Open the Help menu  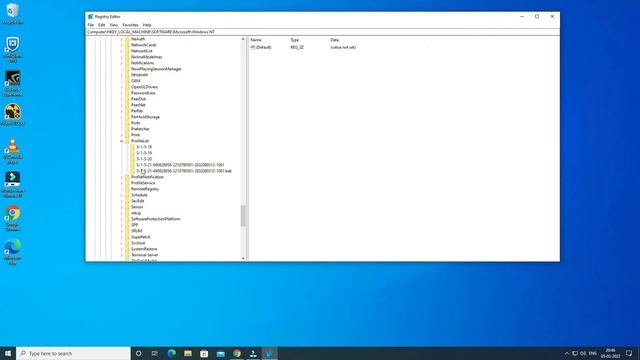click(x=147, y=25)
